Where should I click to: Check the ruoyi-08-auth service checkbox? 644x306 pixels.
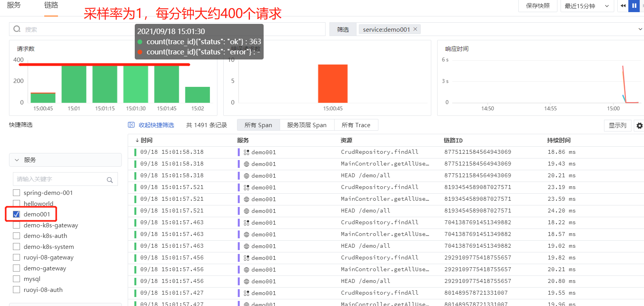pos(16,290)
